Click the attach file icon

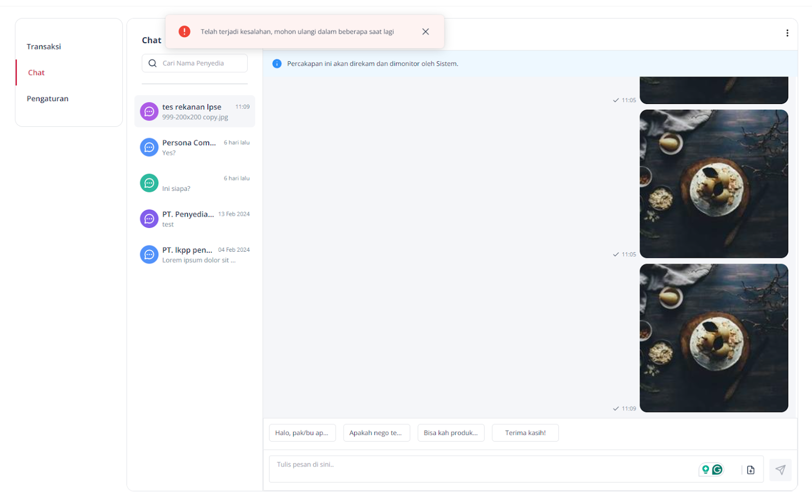751,470
